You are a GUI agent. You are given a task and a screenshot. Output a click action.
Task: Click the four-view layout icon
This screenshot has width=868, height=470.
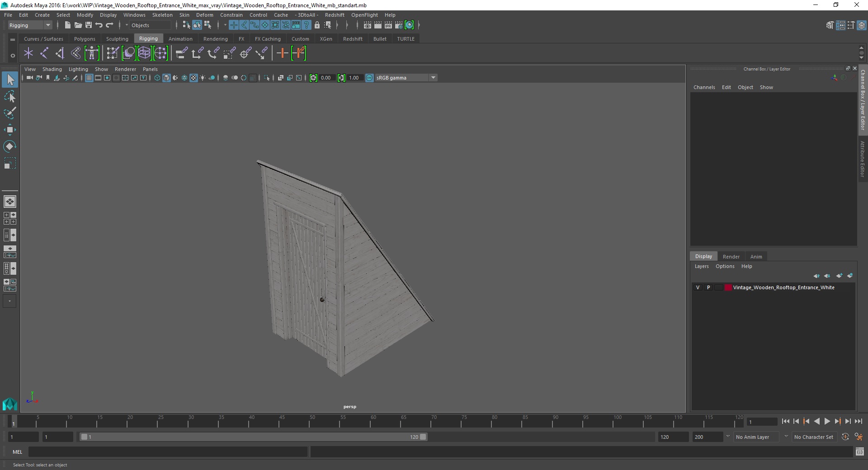(9, 218)
